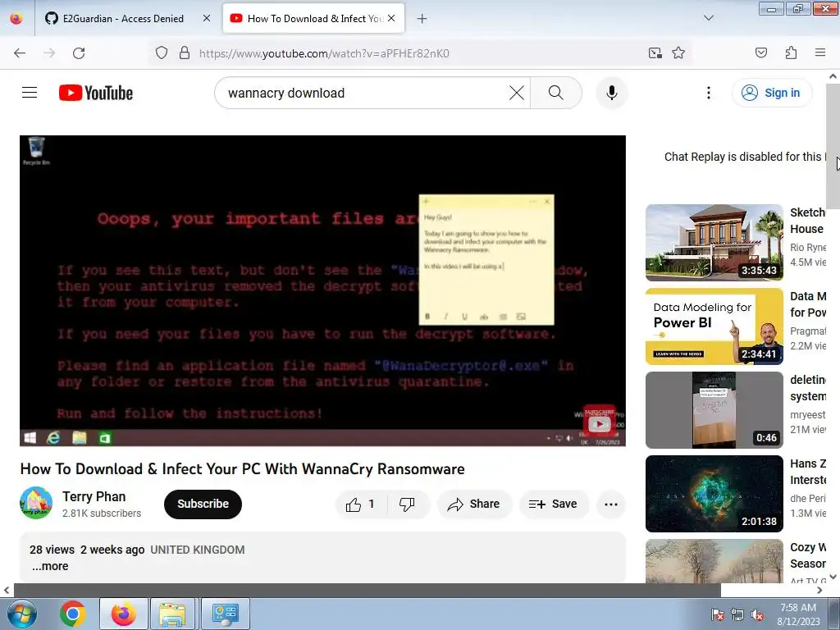The image size is (840, 630).
Task: Switch to Firefox taskbar button
Action: (x=124, y=614)
